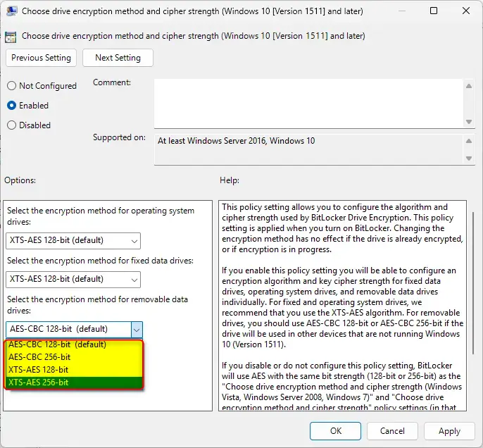Go to Next Setting

coord(118,58)
